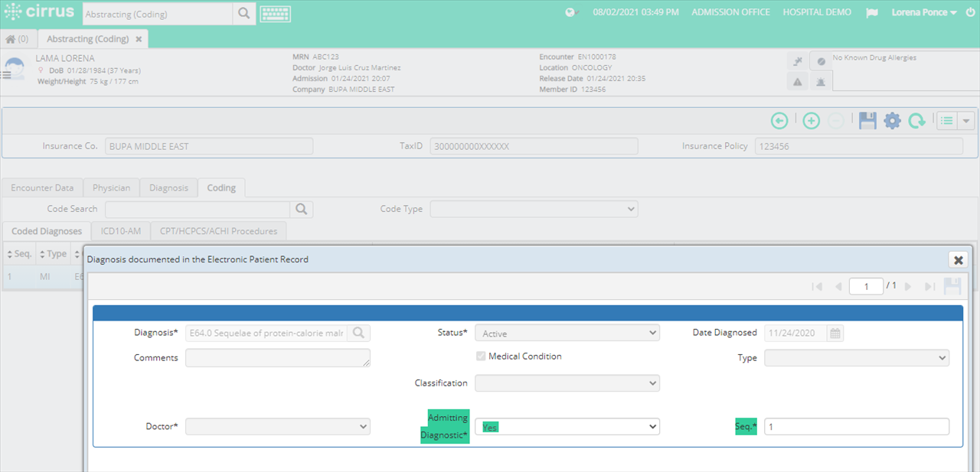
Task: Click the search magnifier in top bar
Action: coord(243,14)
